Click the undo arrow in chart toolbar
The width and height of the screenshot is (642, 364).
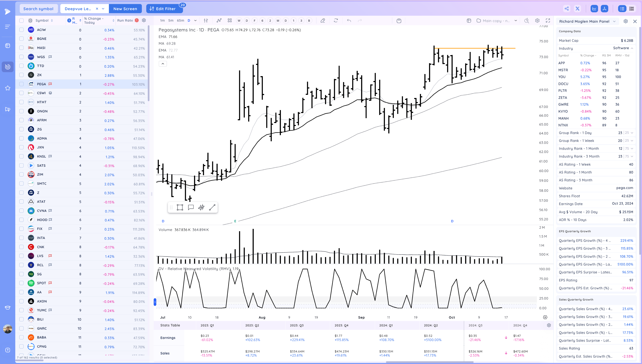(x=349, y=21)
